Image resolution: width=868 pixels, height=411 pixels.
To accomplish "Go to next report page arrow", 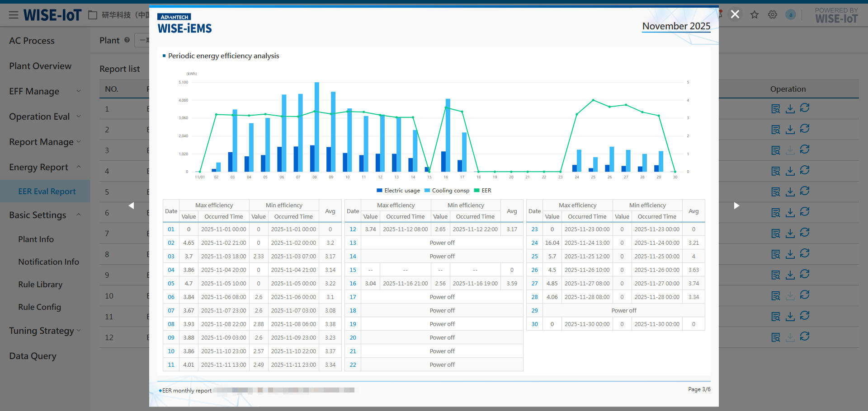I will click(x=736, y=206).
